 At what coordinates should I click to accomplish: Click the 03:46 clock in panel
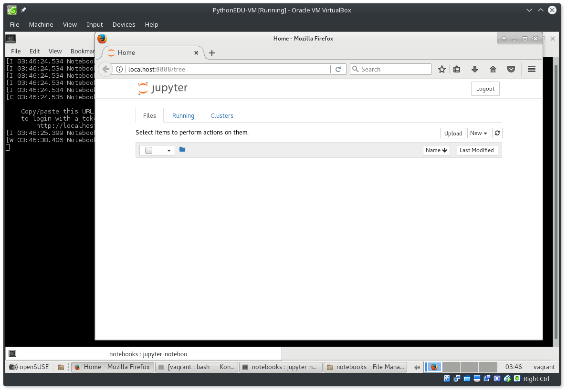pos(514,367)
